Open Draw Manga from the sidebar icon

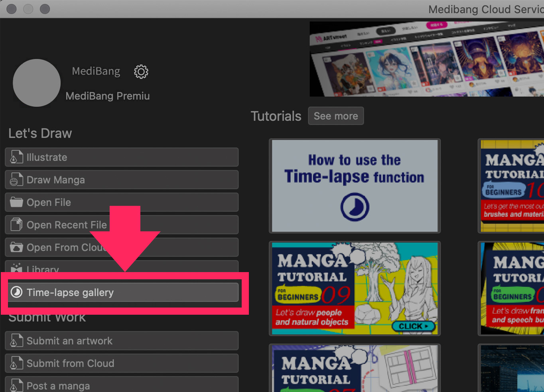(15, 180)
